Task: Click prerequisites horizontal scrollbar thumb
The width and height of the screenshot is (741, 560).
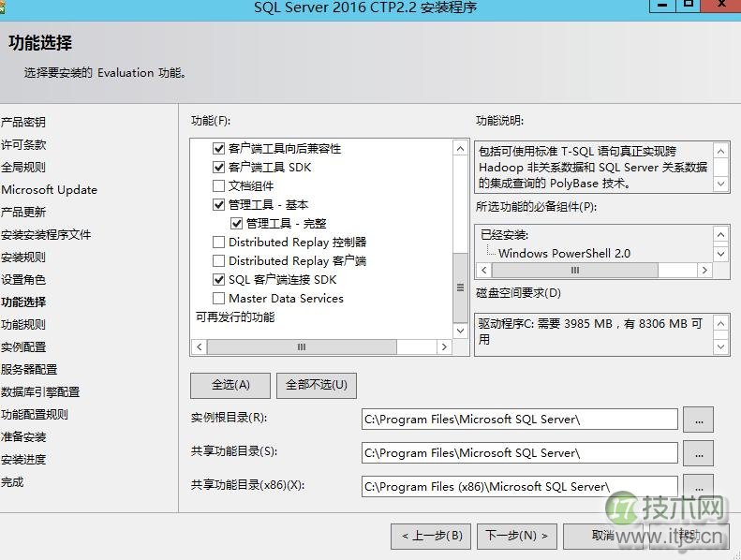Action: tap(574, 271)
